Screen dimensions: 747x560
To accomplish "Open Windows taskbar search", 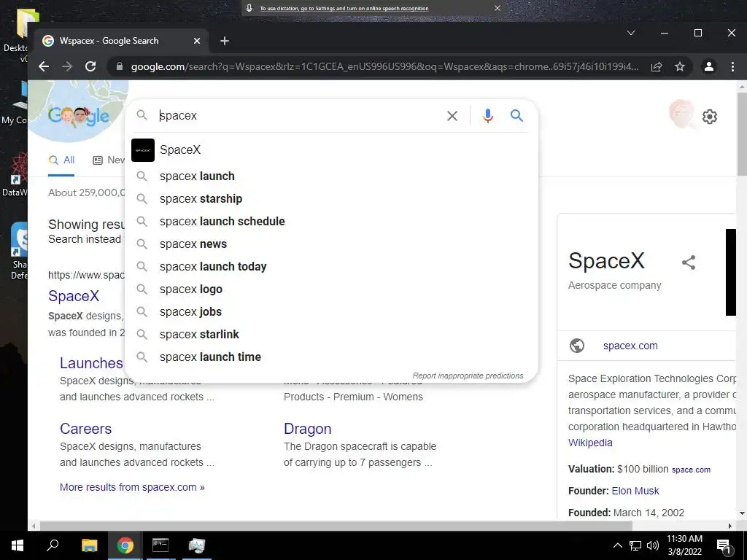I will pos(53,545).
